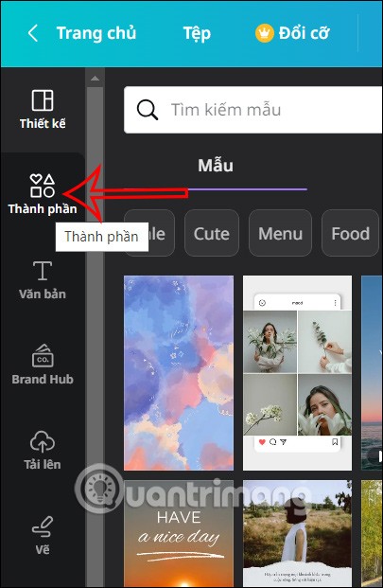Click the sidebar scroll up arrow
The height and width of the screenshot is (588, 383).
(x=96, y=79)
